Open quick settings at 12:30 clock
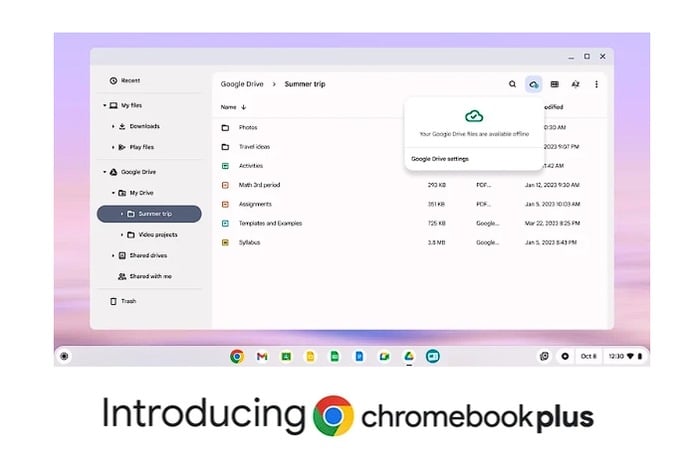700x468 pixels. [625, 356]
